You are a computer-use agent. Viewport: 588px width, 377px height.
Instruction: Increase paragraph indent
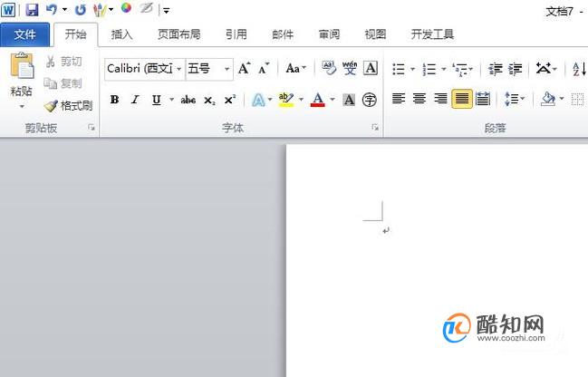tap(516, 69)
